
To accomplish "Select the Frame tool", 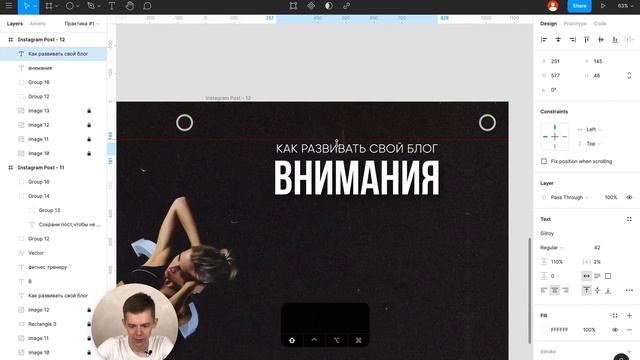I will 49,6.
